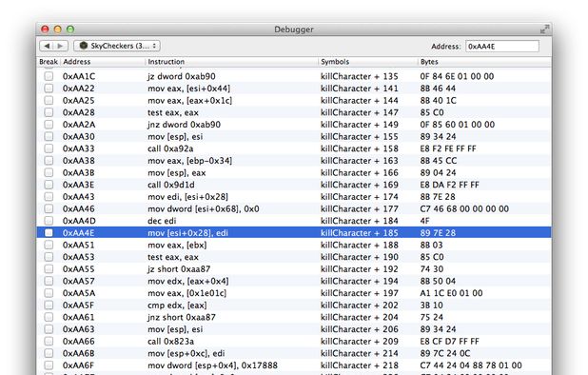588x375 pixels.
Task: Select instruction 'mov eax, [esi+0x44]'
Action: [x=189, y=89]
